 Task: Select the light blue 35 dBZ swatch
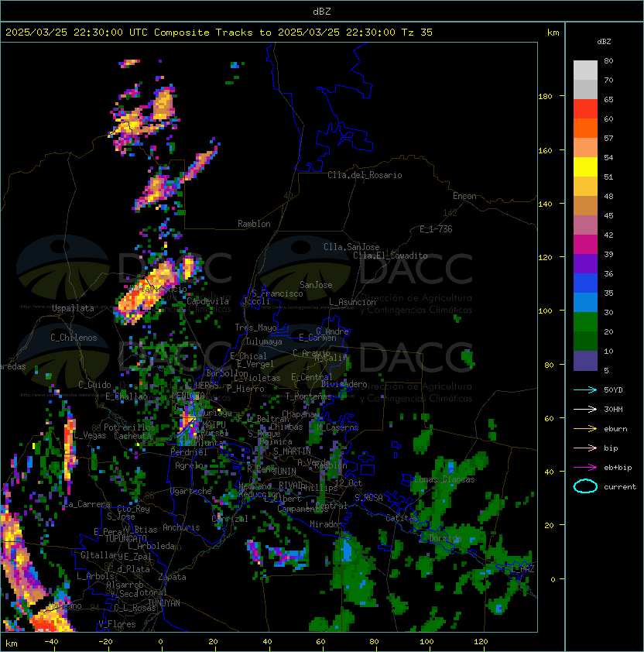point(585,302)
